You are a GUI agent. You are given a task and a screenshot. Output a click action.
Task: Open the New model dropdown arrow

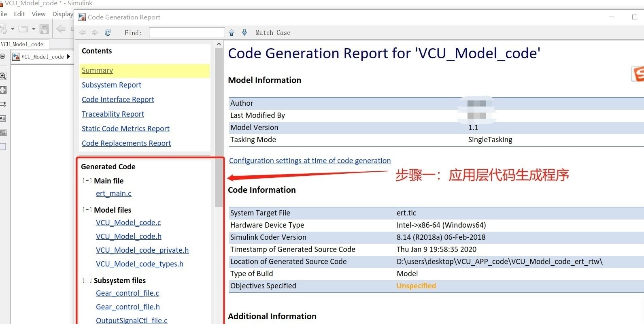click(x=13, y=29)
